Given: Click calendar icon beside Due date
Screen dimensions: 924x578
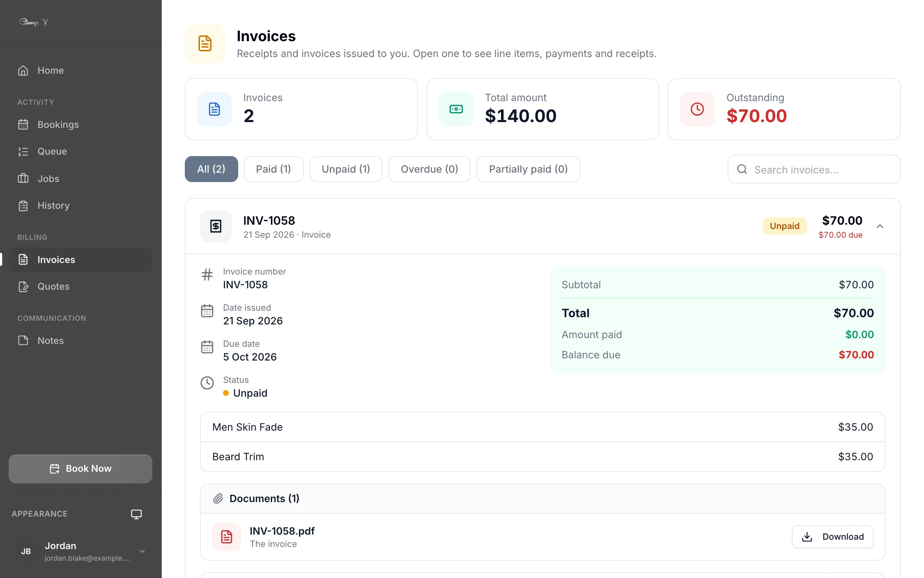Looking at the screenshot, I should click(x=207, y=347).
